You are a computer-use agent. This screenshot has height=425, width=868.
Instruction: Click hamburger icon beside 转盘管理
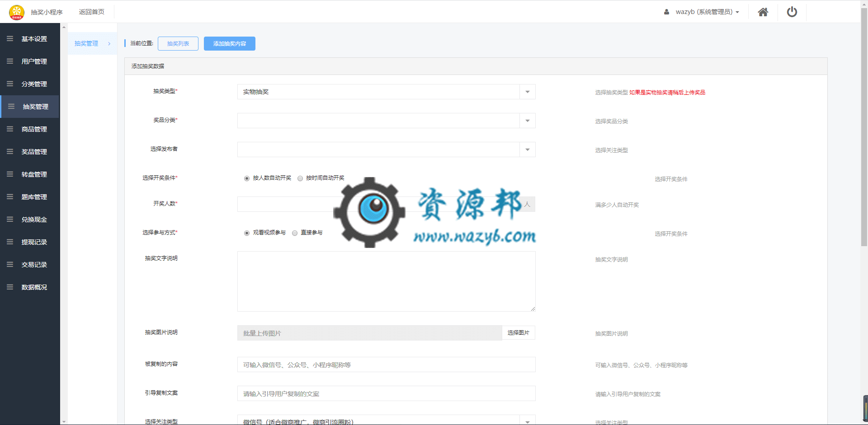tap(10, 174)
